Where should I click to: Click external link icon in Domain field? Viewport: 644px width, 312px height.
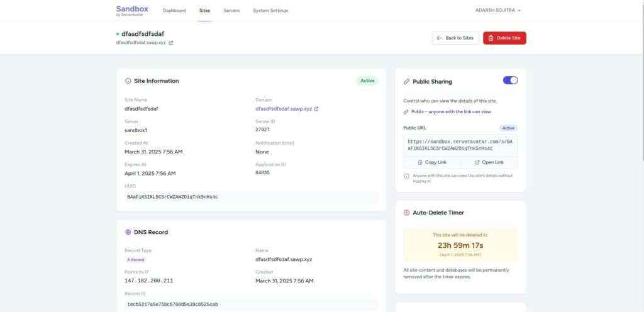(x=316, y=109)
